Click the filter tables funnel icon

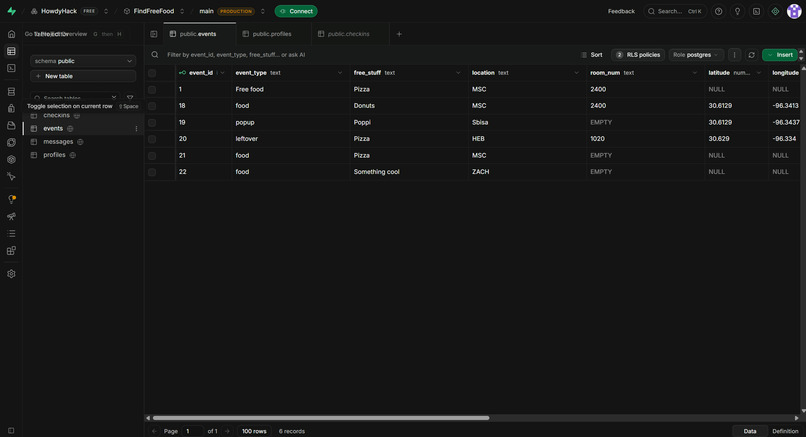pos(130,98)
